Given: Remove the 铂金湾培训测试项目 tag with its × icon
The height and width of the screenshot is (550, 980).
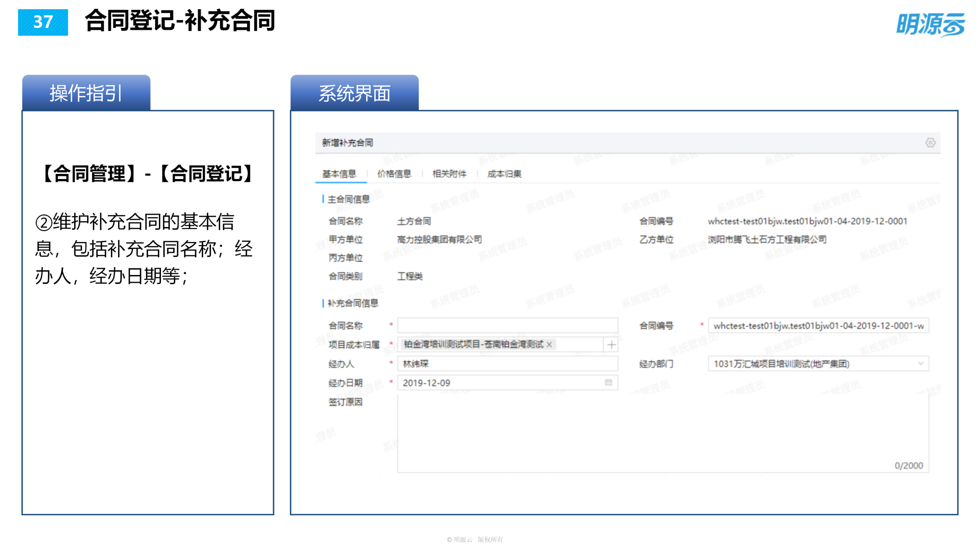Looking at the screenshot, I should click(x=550, y=345).
